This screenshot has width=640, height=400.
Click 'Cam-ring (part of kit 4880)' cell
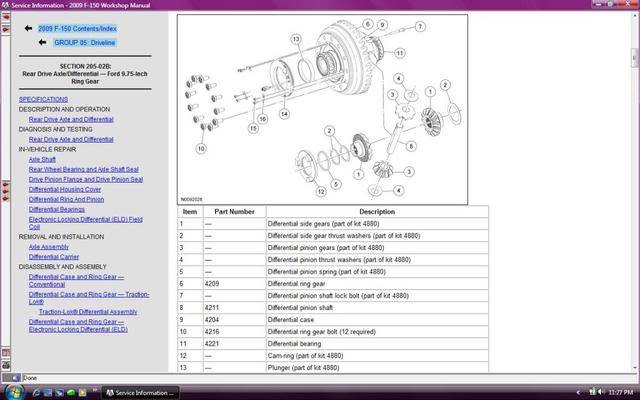(x=377, y=356)
